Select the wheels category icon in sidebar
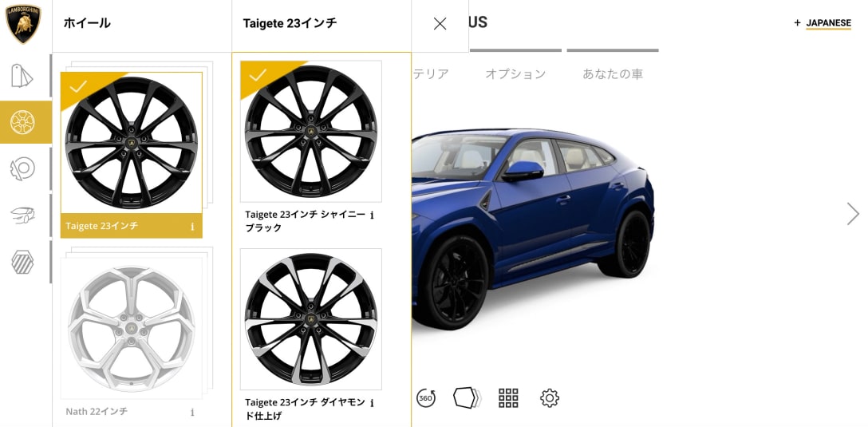Image resolution: width=868 pixels, height=427 pixels. pyautogui.click(x=22, y=122)
